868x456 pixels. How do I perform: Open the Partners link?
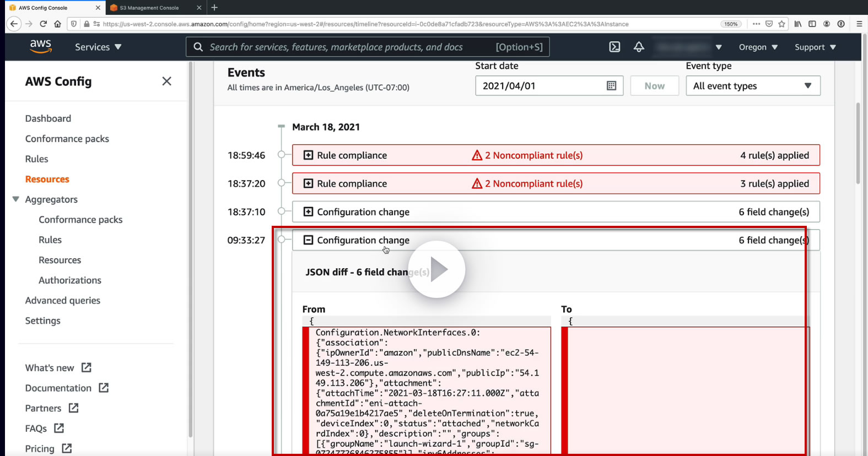coord(43,408)
